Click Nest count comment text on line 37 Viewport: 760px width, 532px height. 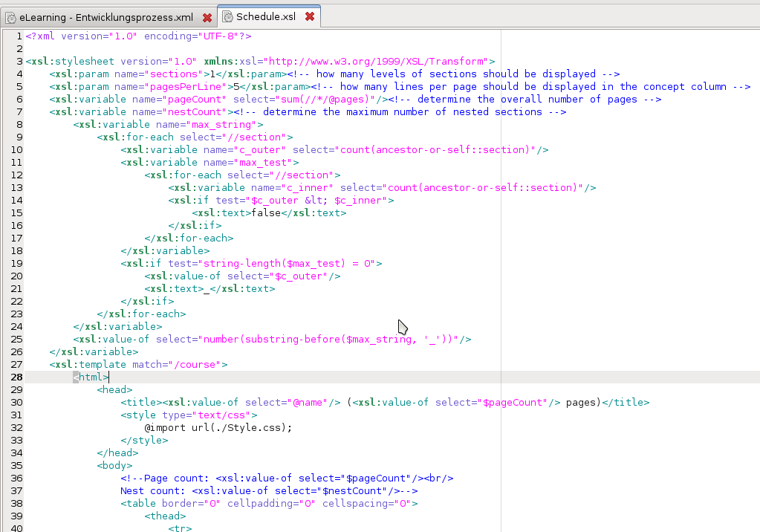click(269, 490)
